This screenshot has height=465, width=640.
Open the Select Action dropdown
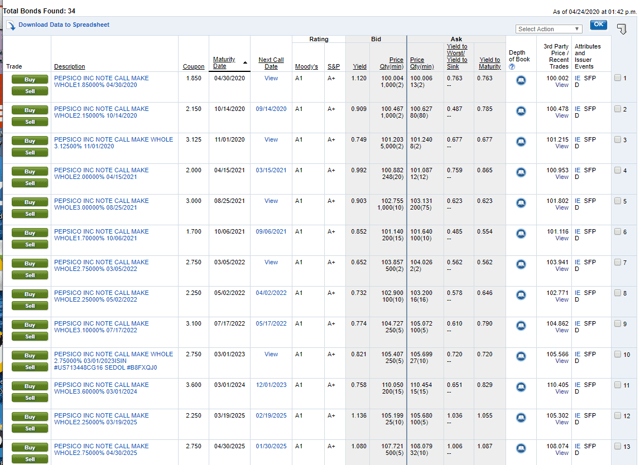click(x=549, y=29)
